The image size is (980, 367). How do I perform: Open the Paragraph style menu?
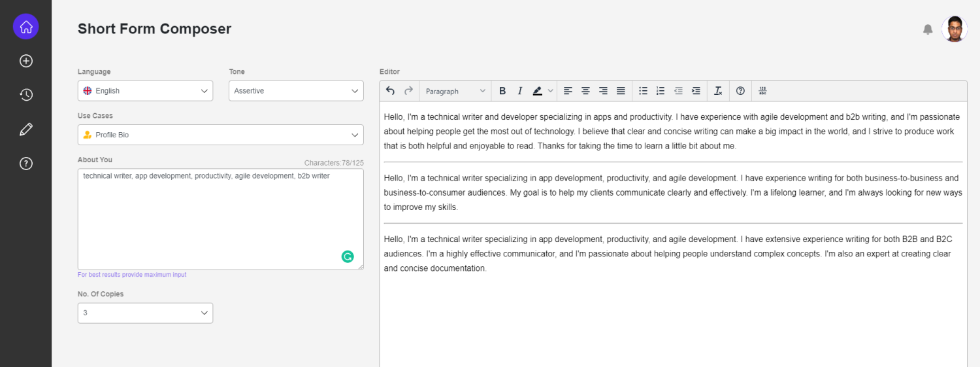coord(455,91)
